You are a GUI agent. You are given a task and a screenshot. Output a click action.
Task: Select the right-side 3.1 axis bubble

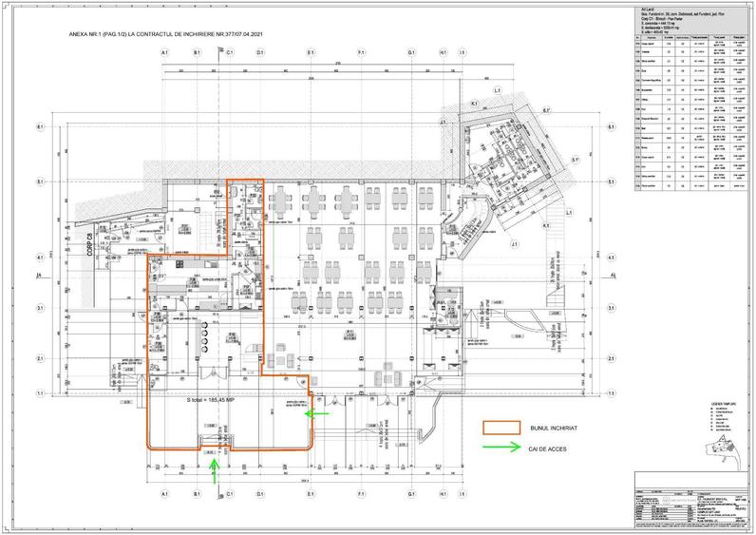612,308
